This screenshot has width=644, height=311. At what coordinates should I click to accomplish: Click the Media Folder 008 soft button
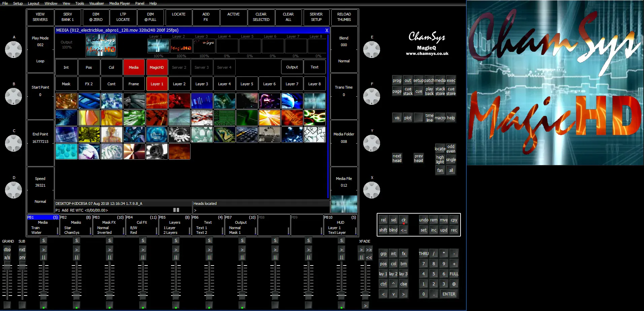click(x=344, y=143)
